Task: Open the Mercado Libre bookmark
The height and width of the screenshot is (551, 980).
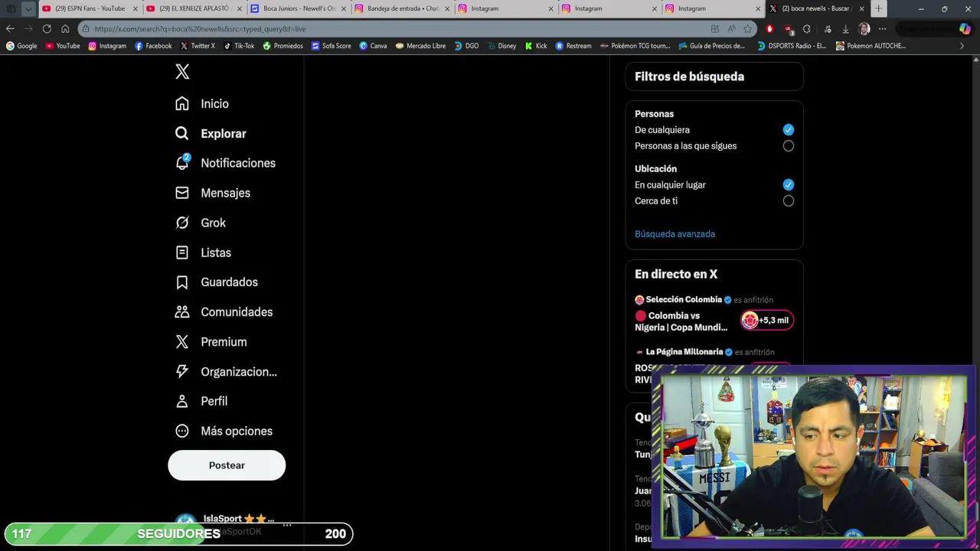Action: click(x=420, y=46)
